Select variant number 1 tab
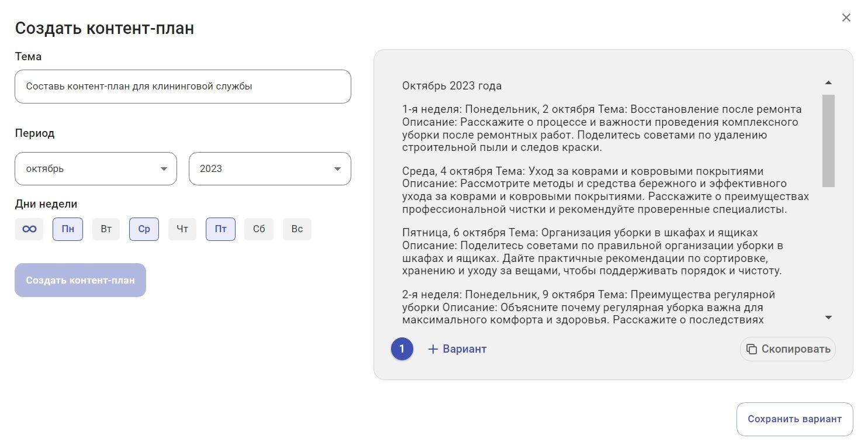The height and width of the screenshot is (445, 868). click(402, 349)
